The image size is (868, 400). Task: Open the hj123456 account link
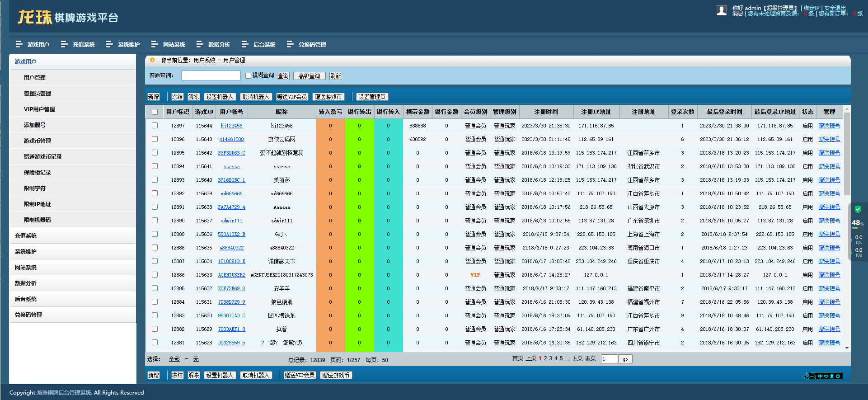(x=232, y=126)
